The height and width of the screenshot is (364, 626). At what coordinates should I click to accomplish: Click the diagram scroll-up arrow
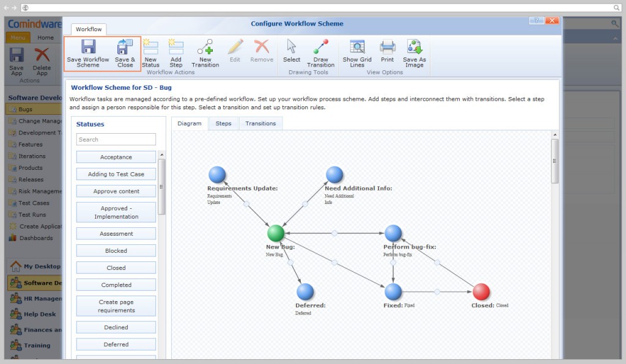[554, 135]
